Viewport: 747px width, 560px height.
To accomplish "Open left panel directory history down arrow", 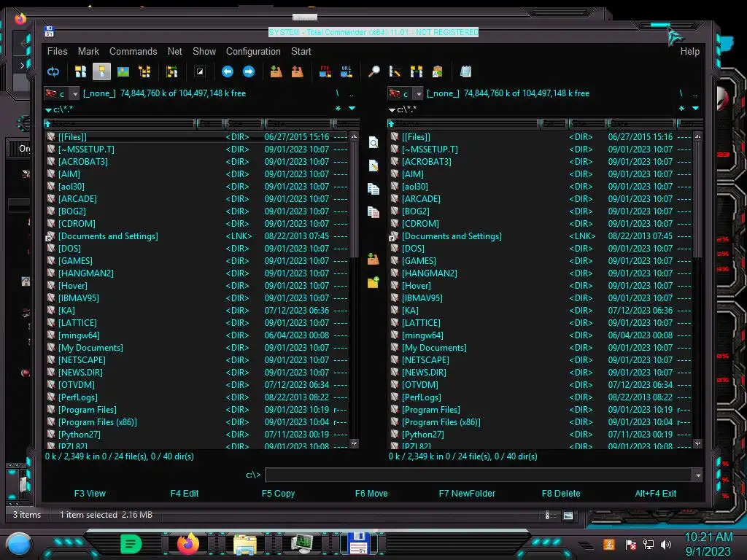I will pos(352,109).
